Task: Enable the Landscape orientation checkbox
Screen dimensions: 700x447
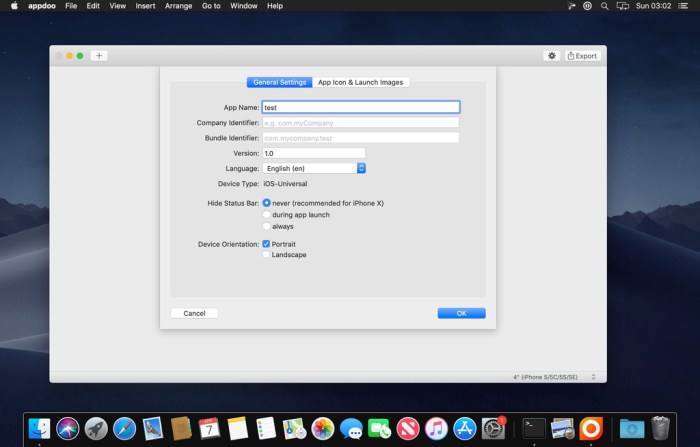Action: 266,255
